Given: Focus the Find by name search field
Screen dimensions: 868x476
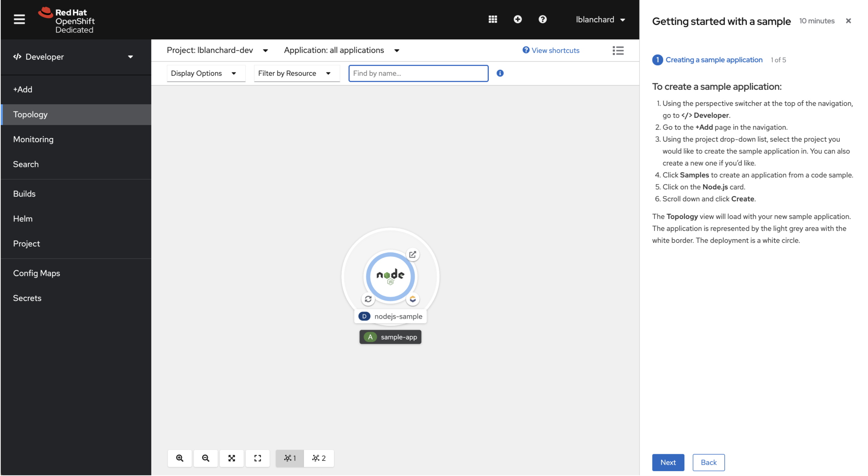Looking at the screenshot, I should click(418, 73).
